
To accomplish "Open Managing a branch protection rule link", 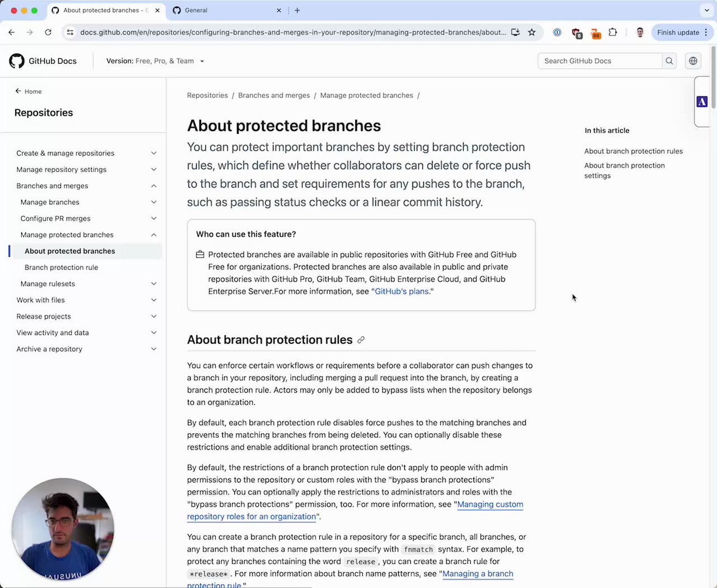I will point(350,579).
